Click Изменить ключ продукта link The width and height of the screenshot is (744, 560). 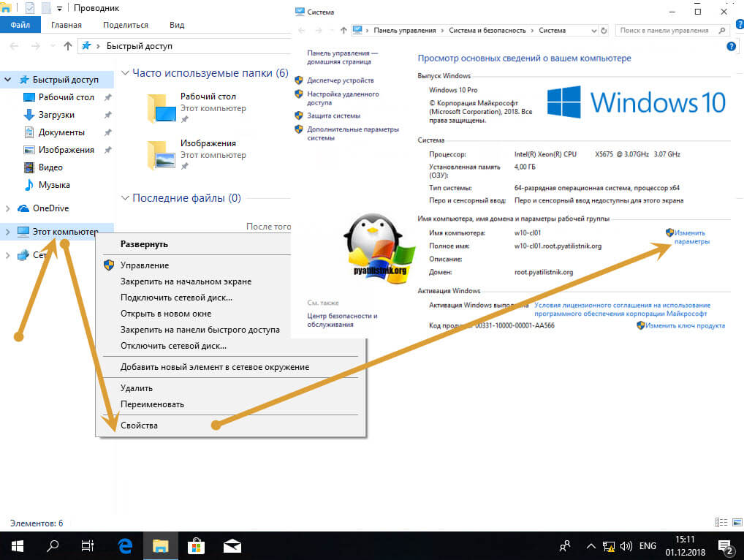[x=684, y=325]
